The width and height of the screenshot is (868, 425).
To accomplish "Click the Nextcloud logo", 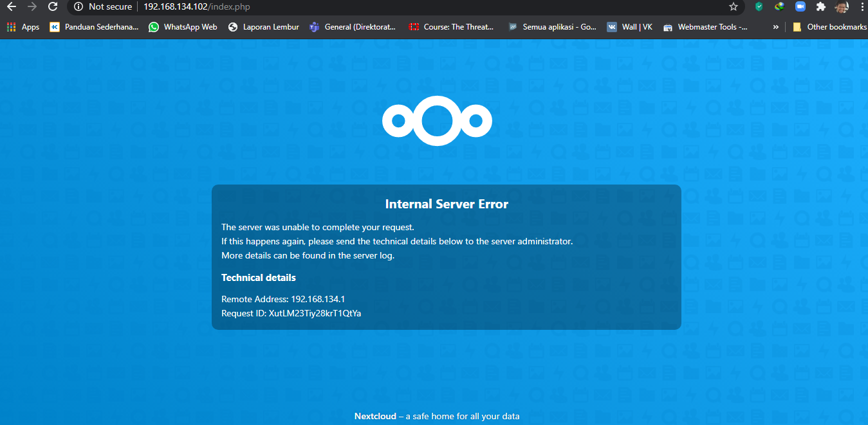I will 437,121.
